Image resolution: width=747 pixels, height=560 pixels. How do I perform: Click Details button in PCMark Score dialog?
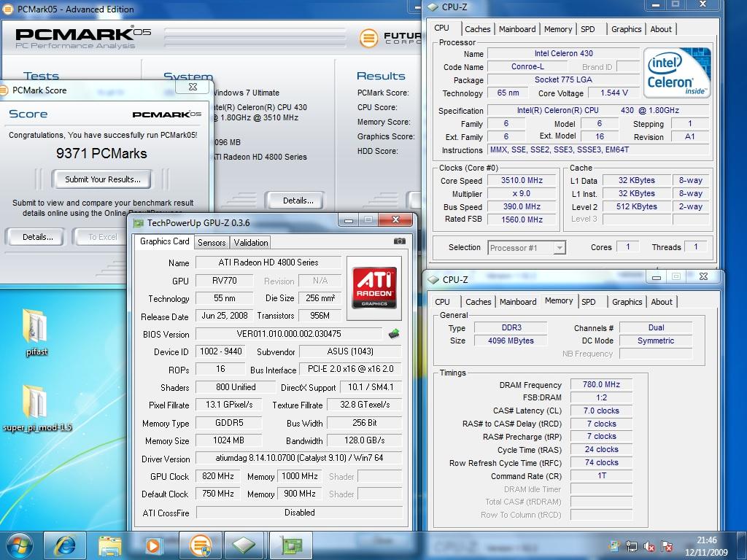pyautogui.click(x=37, y=237)
